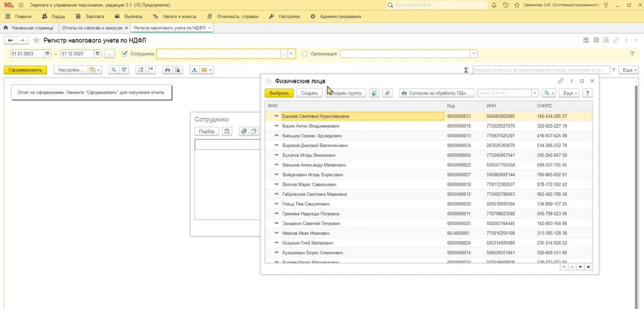The width and height of the screenshot is (644, 309).
Task: Click Выбрать in Физические лица window
Action: [x=279, y=93]
